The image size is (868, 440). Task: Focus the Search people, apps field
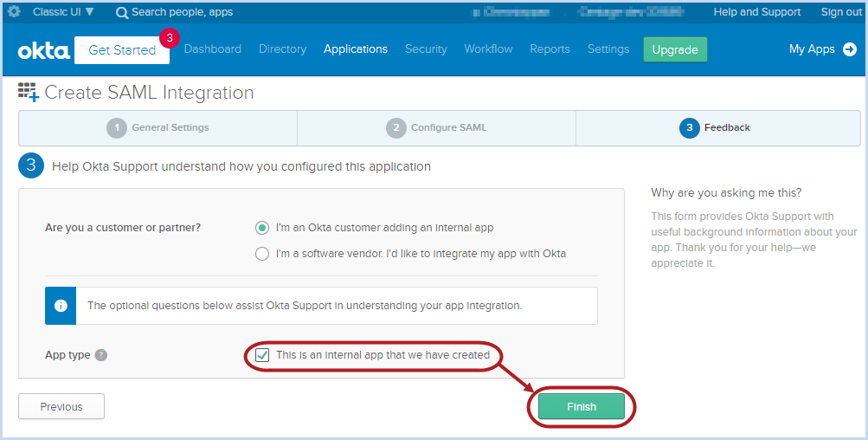coord(182,12)
